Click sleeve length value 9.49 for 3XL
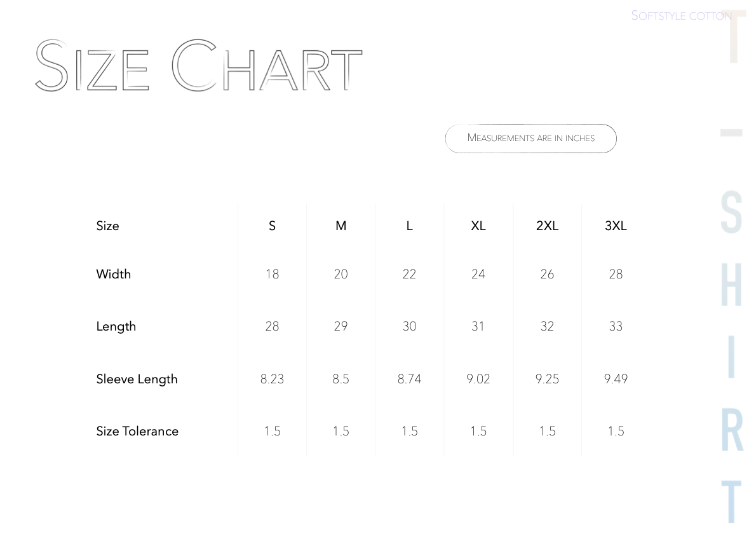Image resolution: width=756 pixels, height=534 pixels. [x=616, y=379]
